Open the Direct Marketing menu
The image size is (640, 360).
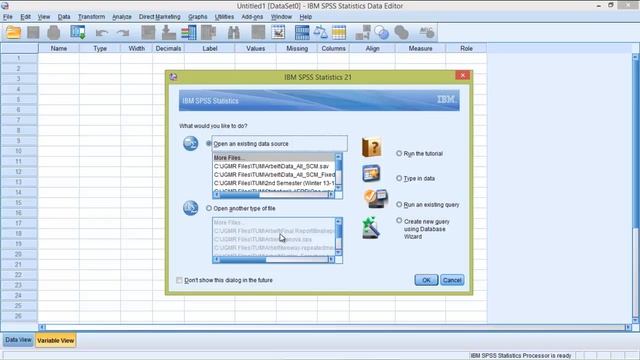[x=160, y=17]
